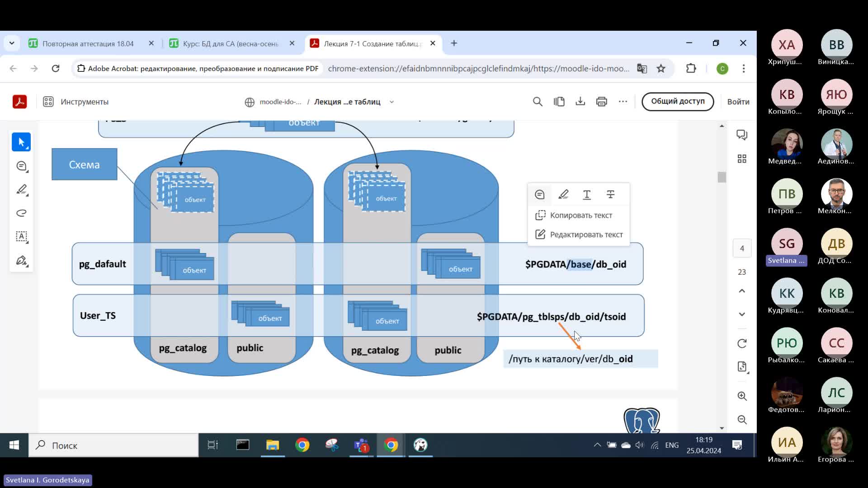Open the signature pen tool in the left toolbar
The width and height of the screenshot is (868, 488).
(x=21, y=261)
